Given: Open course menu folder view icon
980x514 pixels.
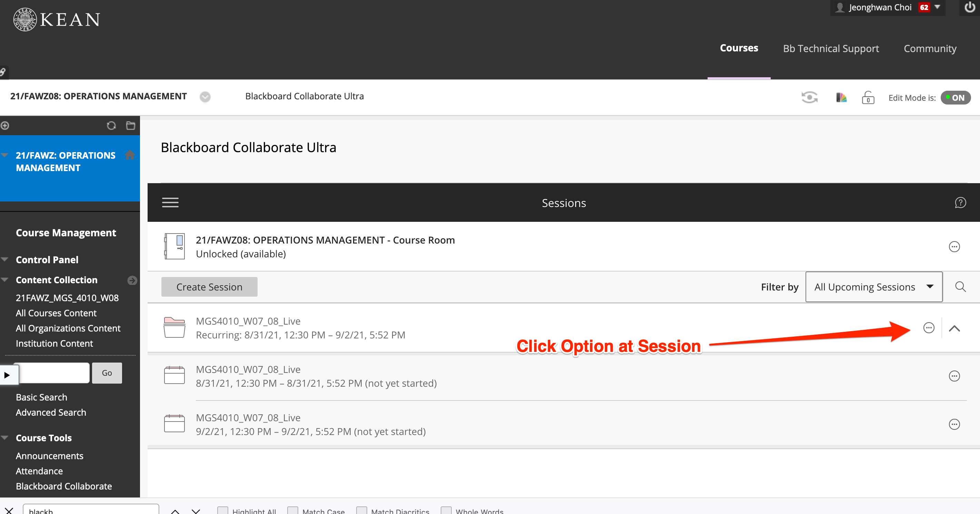Looking at the screenshot, I should 130,126.
